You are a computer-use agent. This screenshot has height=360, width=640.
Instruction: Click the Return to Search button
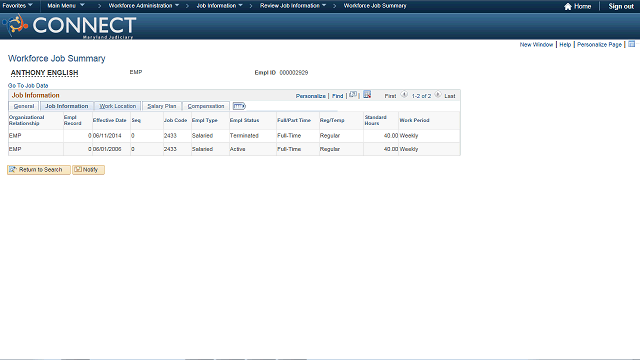[x=39, y=170]
